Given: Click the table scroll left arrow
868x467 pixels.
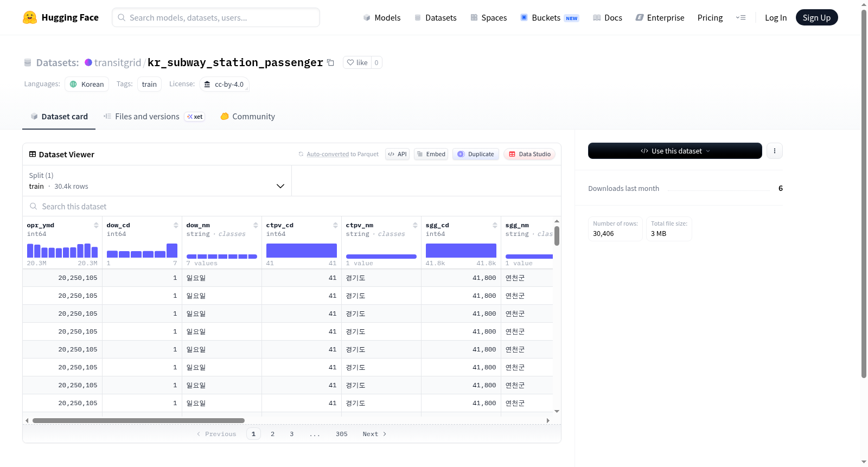Looking at the screenshot, I should click(x=27, y=420).
